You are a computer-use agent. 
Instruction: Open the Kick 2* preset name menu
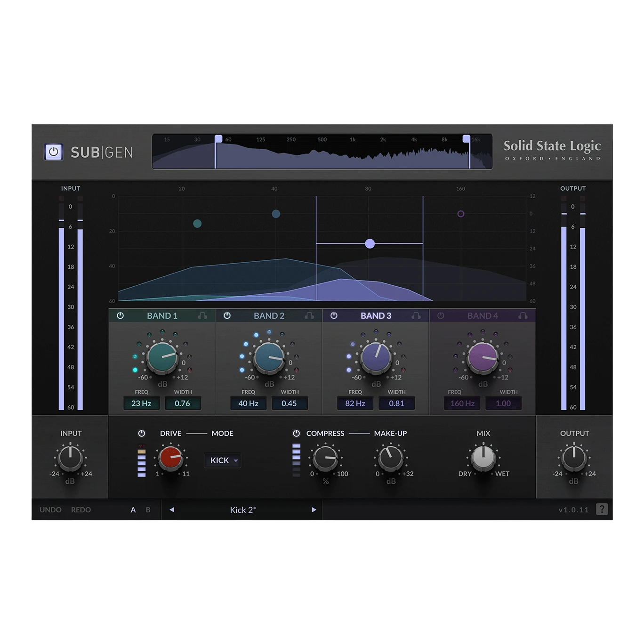243,510
